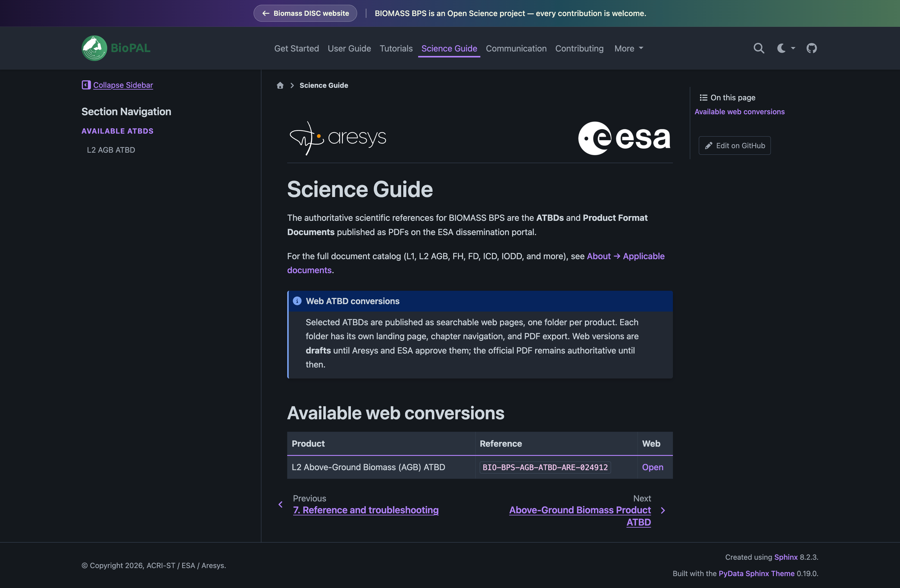Click the On this page list icon
The image size is (900, 588).
(703, 98)
